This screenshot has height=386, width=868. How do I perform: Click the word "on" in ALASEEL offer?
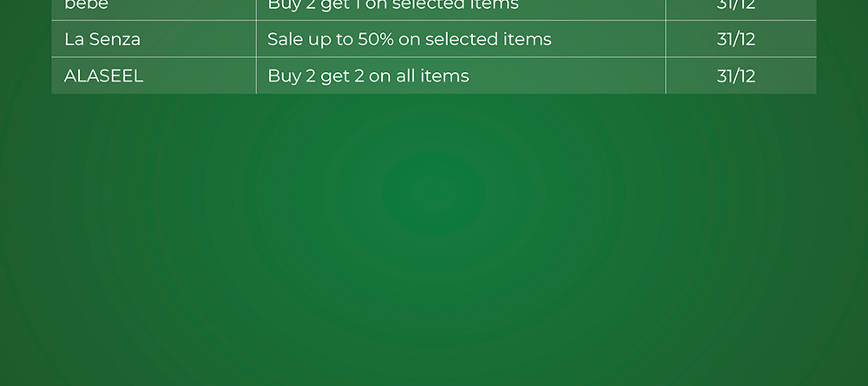(x=379, y=76)
